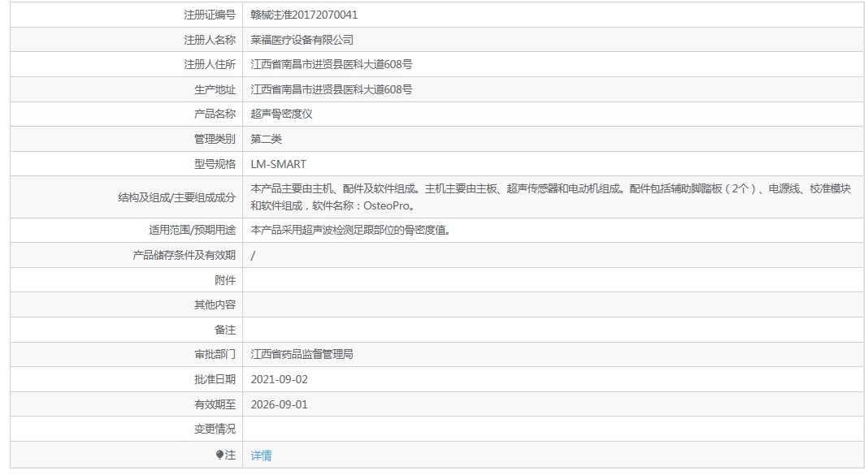The image size is (868, 475).
Task: Click the lightbulb icon beside 注
Action: [219, 455]
